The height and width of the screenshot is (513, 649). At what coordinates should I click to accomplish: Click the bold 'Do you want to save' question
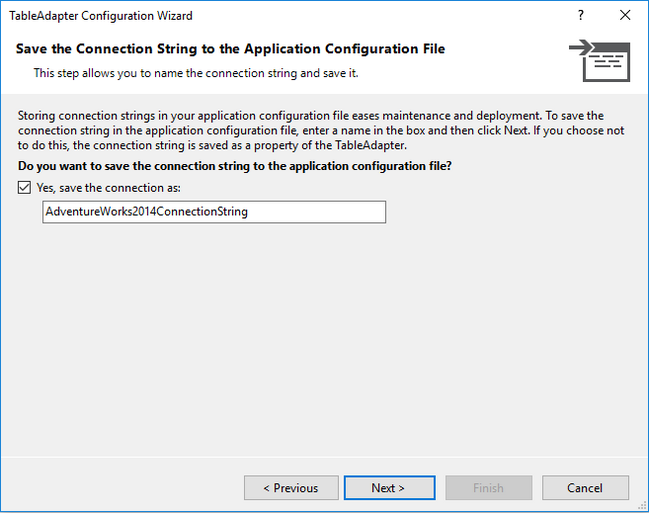click(x=235, y=166)
